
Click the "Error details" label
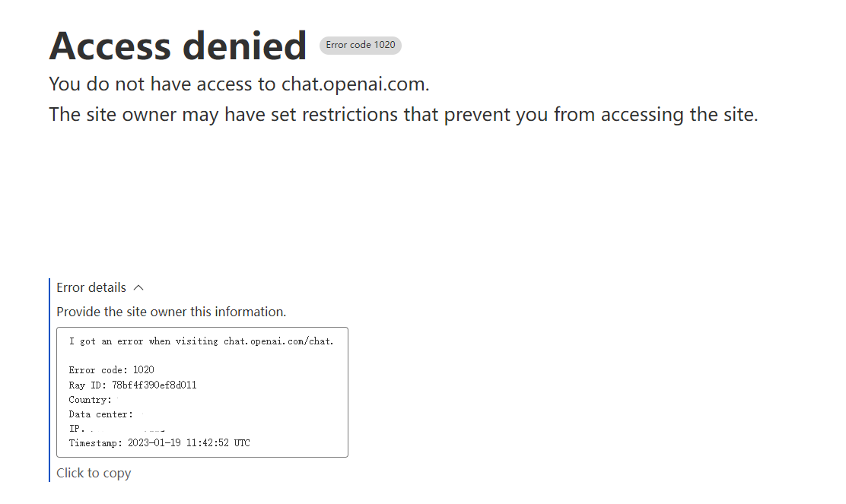pos(91,288)
